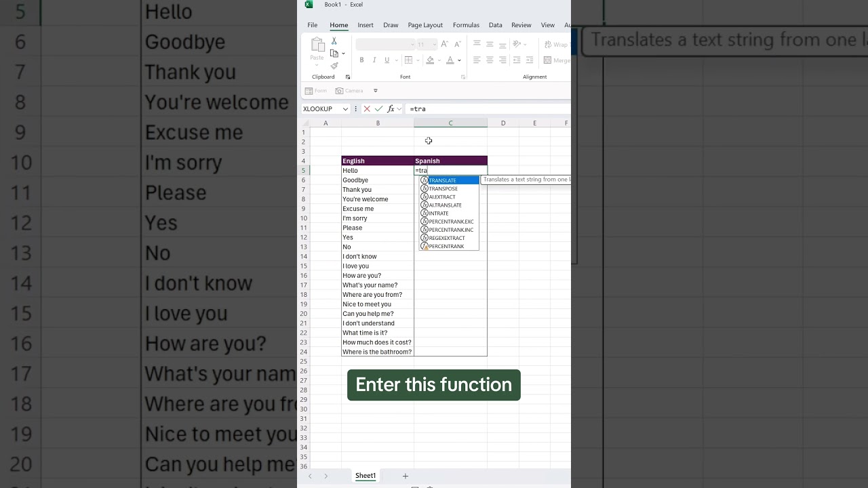Click the Decrease Font Size icon
The image size is (868, 488).
tap(458, 44)
